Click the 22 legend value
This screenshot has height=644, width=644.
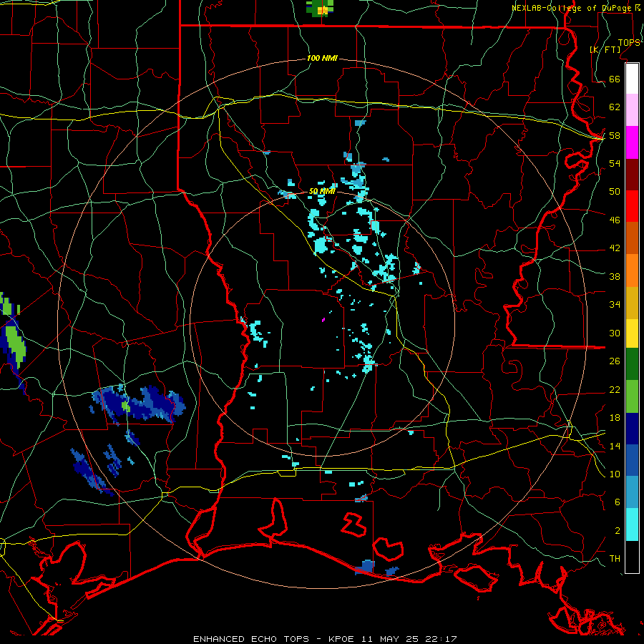point(615,390)
